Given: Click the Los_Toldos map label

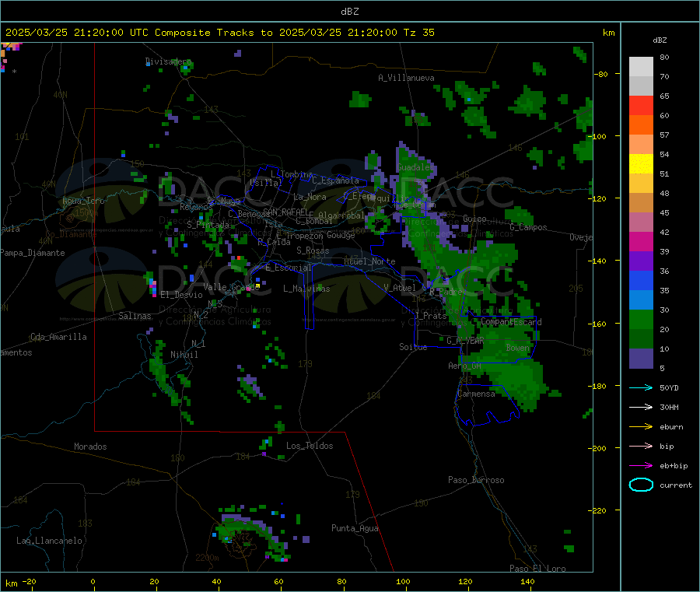Looking at the screenshot, I should pos(310,446).
